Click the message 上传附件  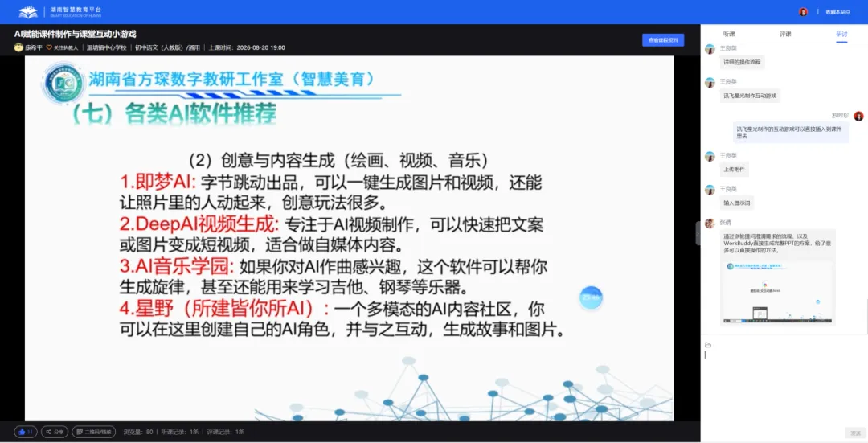click(734, 170)
